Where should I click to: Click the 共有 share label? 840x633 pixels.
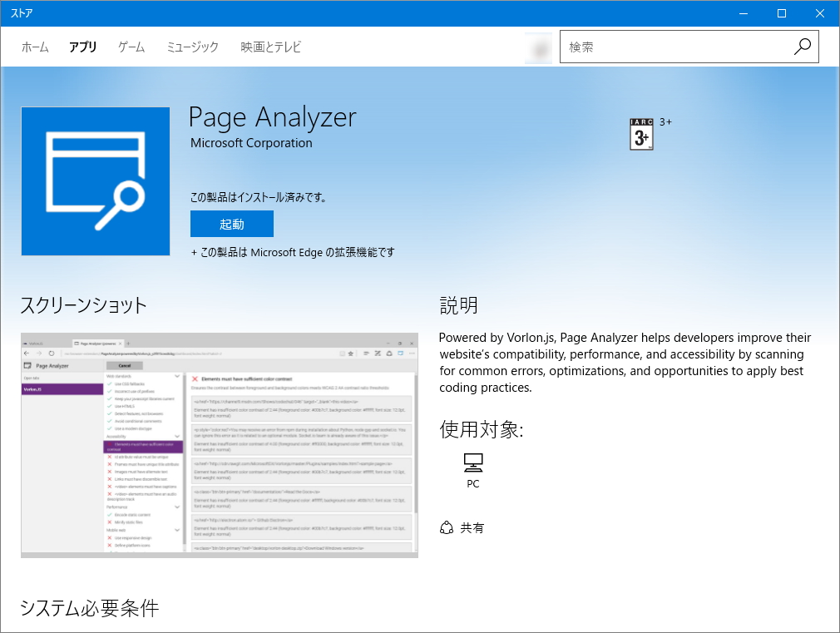(472, 527)
